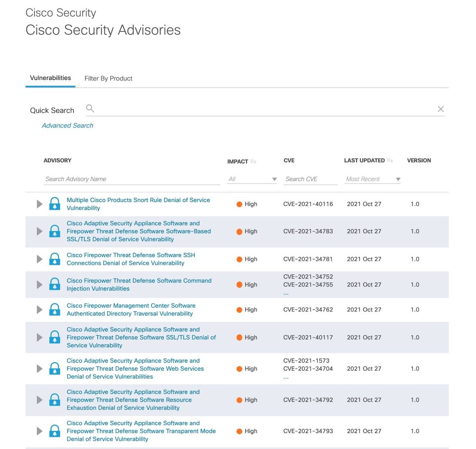Click the CVE-2021-40117 cell
The width and height of the screenshot is (476, 449).
tap(308, 337)
